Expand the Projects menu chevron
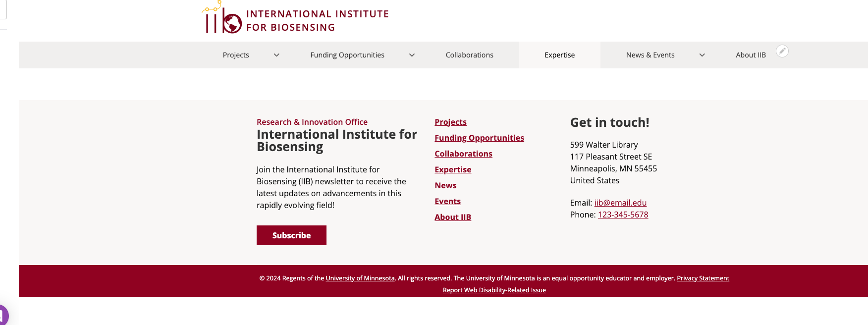 tap(276, 55)
